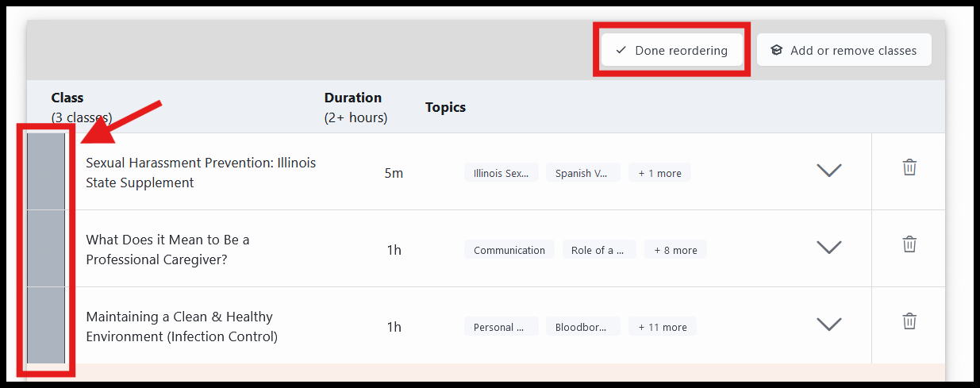Select the drag handle for Professional Caregiver class
980x388 pixels.
(46, 248)
